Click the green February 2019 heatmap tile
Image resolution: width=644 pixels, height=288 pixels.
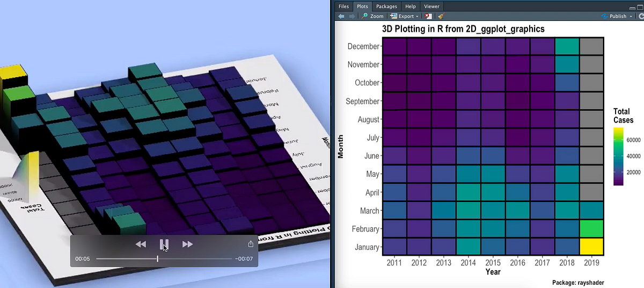pyautogui.click(x=592, y=229)
